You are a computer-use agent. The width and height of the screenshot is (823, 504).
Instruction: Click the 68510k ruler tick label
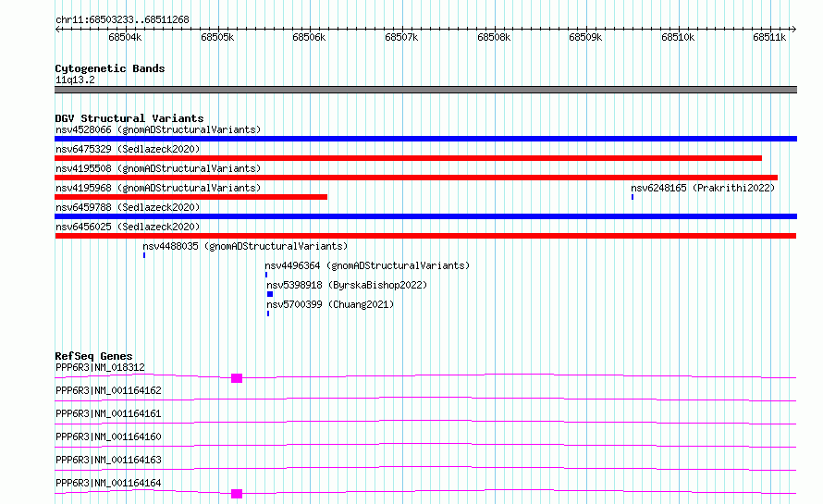click(678, 37)
